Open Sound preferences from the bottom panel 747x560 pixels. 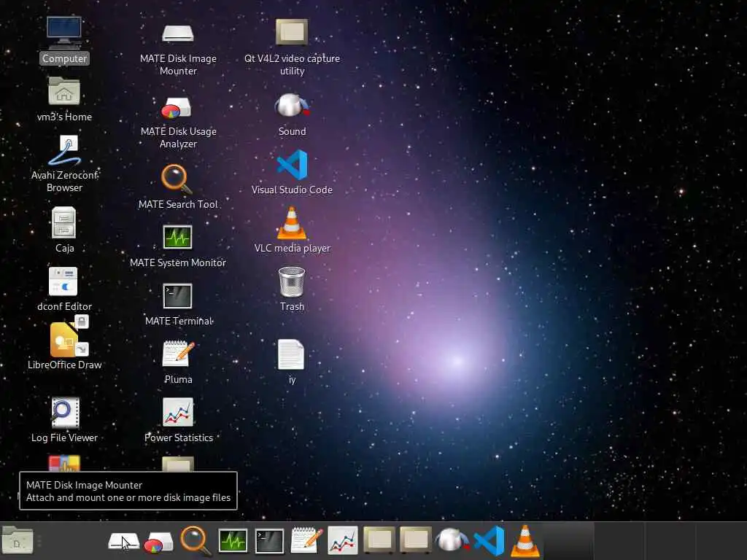click(452, 540)
